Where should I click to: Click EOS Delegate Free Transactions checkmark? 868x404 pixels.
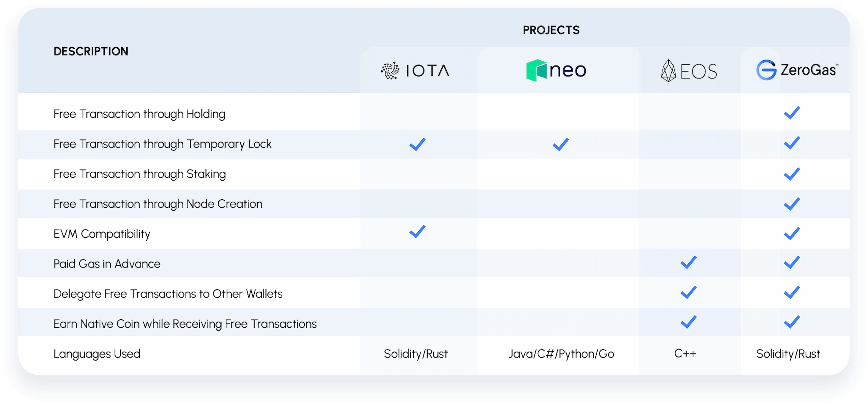tap(689, 292)
